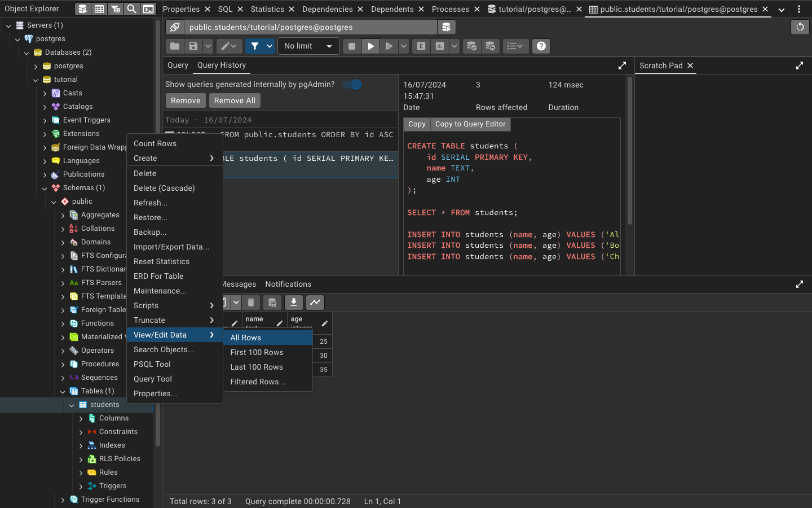Viewport: 812px width, 508px height.
Task: Open the graph visualiser icon
Action: [x=315, y=303]
